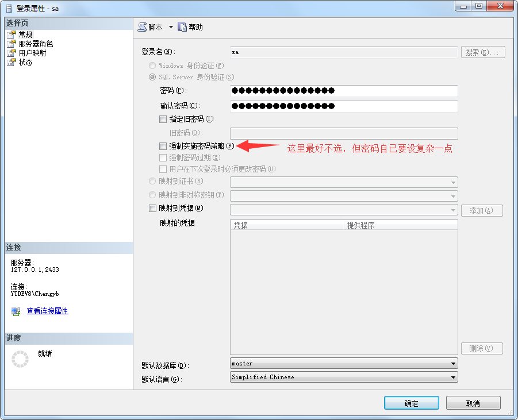This screenshot has width=518, height=420.
Task: Click the 状态 page icon
Action: 11,62
